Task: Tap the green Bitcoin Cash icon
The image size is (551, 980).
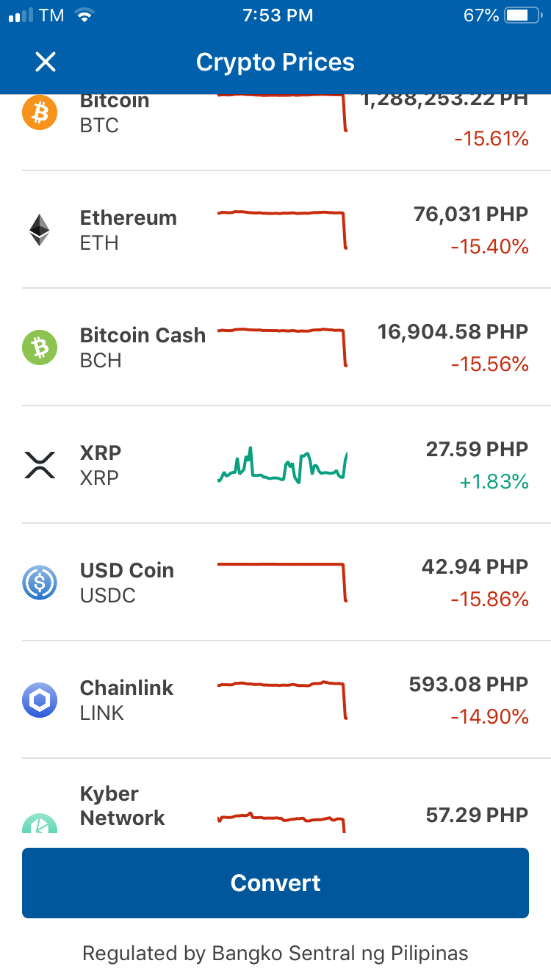Action: 40,347
